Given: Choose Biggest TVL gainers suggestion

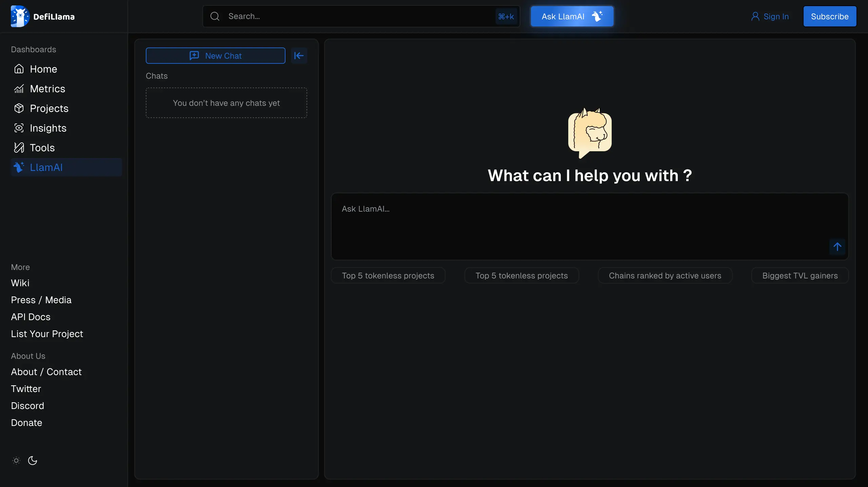Looking at the screenshot, I should tap(800, 275).
